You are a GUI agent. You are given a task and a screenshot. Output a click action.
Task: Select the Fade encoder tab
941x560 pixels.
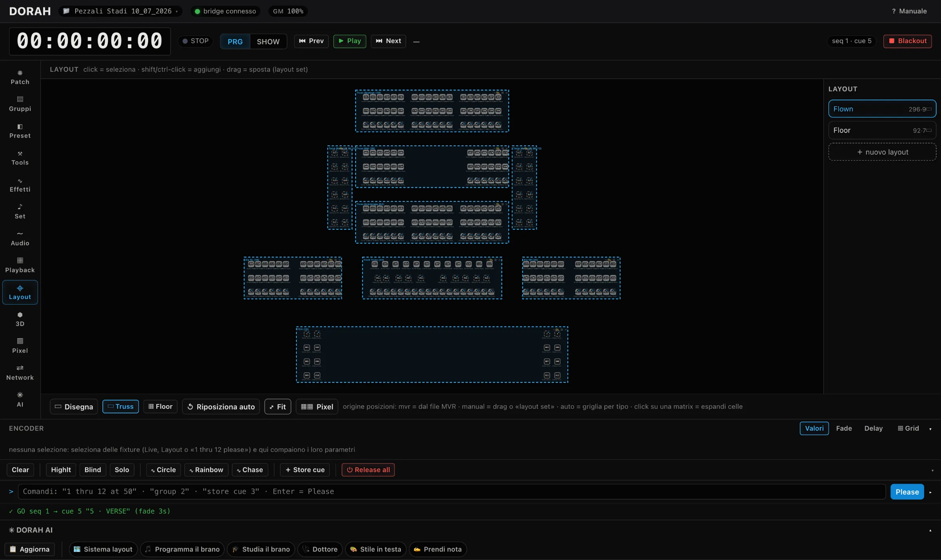coord(844,428)
